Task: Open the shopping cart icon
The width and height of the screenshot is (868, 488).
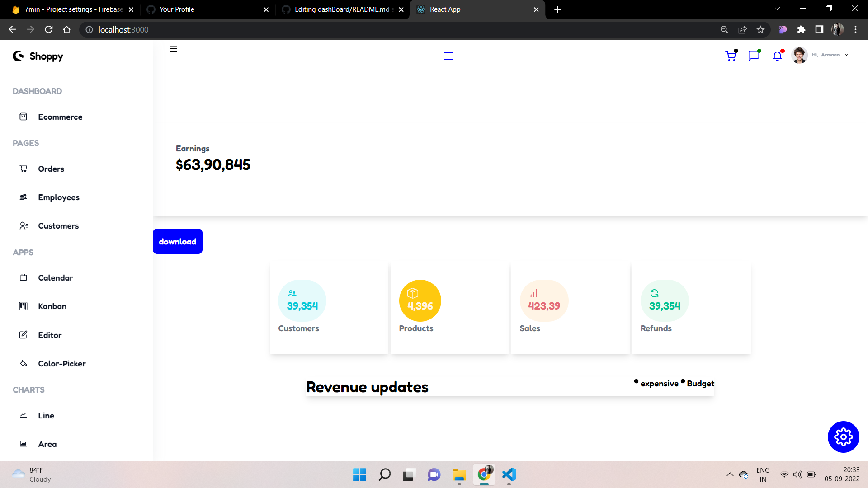Action: pyautogui.click(x=731, y=56)
